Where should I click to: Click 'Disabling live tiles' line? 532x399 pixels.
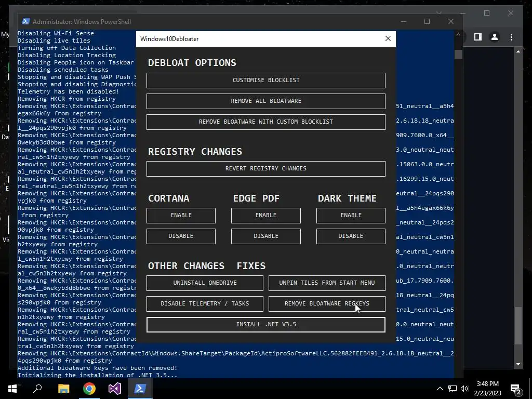tap(54, 41)
